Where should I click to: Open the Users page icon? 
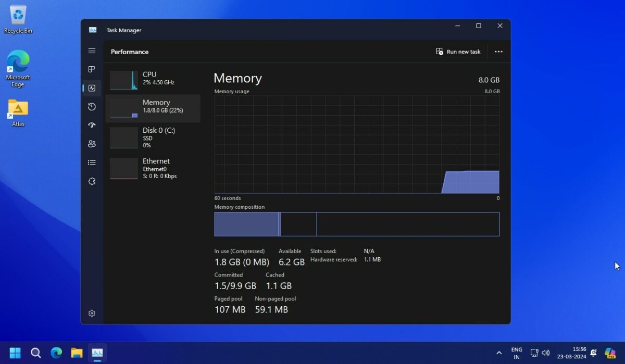92,144
